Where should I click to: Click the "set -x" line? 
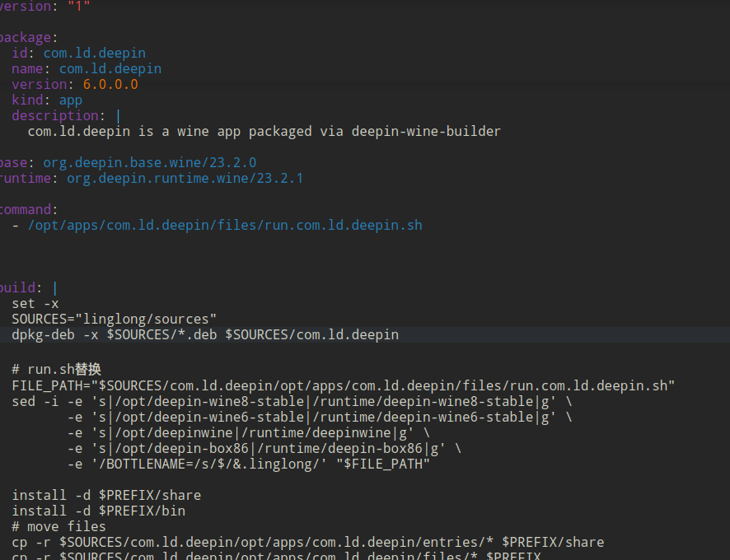point(35,304)
